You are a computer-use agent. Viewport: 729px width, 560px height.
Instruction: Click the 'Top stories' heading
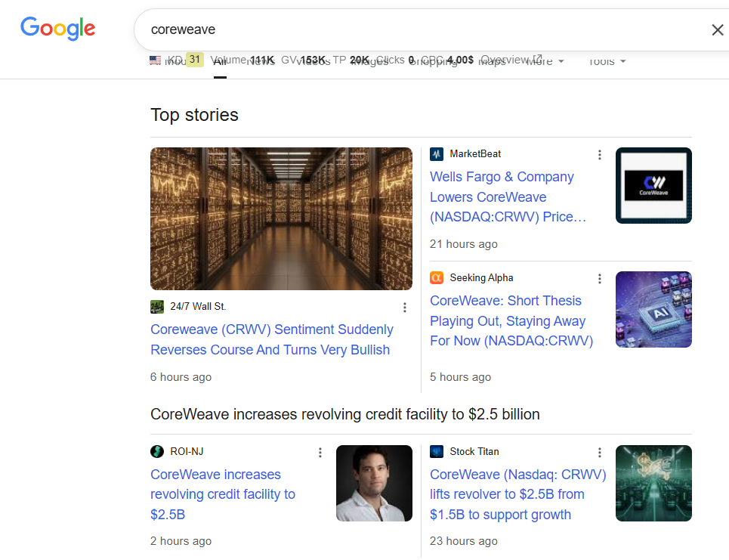pyautogui.click(x=194, y=115)
